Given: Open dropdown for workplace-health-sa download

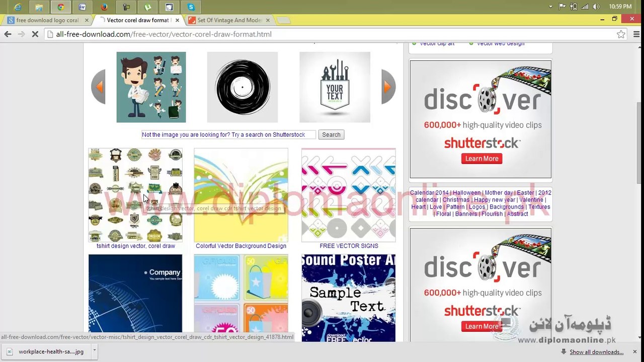Looking at the screenshot, I should pos(94,351).
